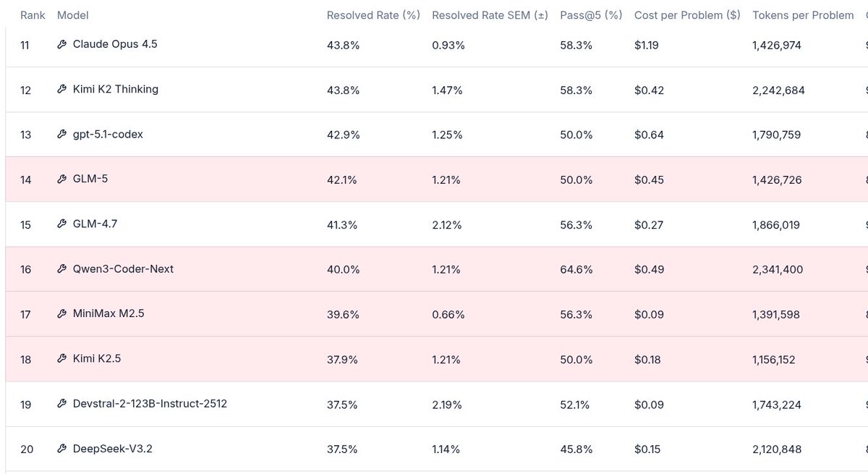The width and height of the screenshot is (868, 474).
Task: Sort by Cost per Problem ($) header
Action: [687, 15]
